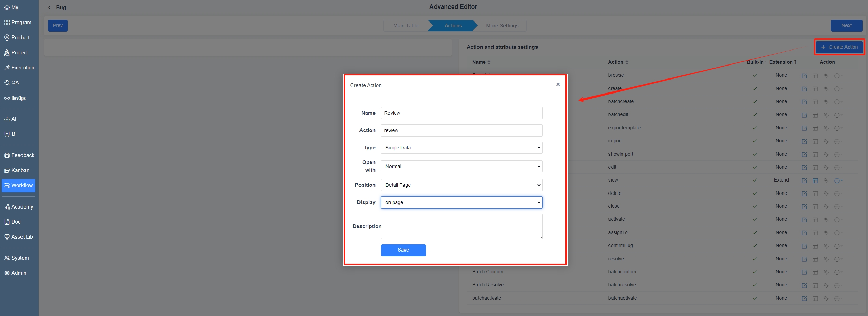
Task: Open the Asset Lib module
Action: tap(19, 237)
